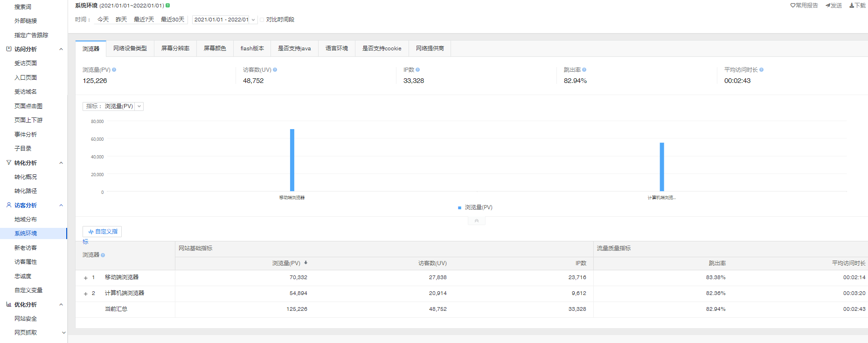Open 地域分布 in the sidebar
This screenshot has height=343, width=868.
[26, 220]
